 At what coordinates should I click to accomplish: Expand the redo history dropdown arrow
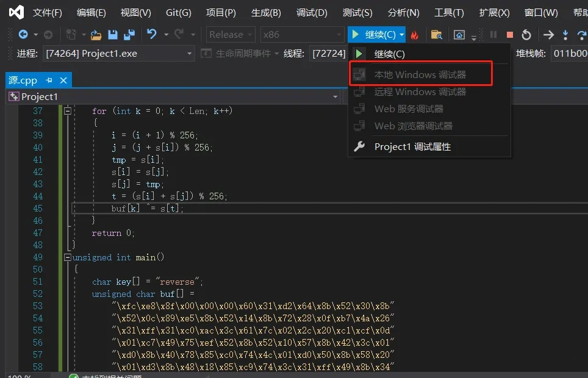(x=193, y=35)
